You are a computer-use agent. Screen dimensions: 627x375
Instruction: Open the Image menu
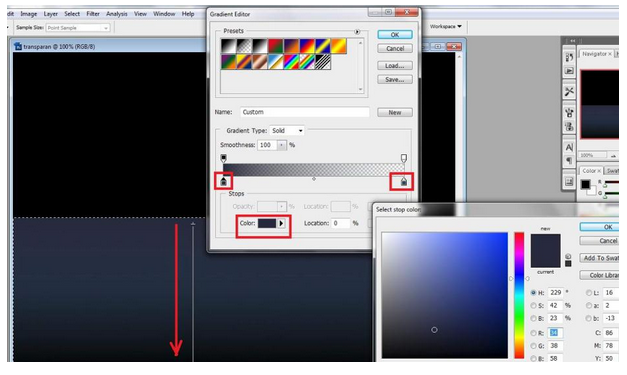coord(28,14)
